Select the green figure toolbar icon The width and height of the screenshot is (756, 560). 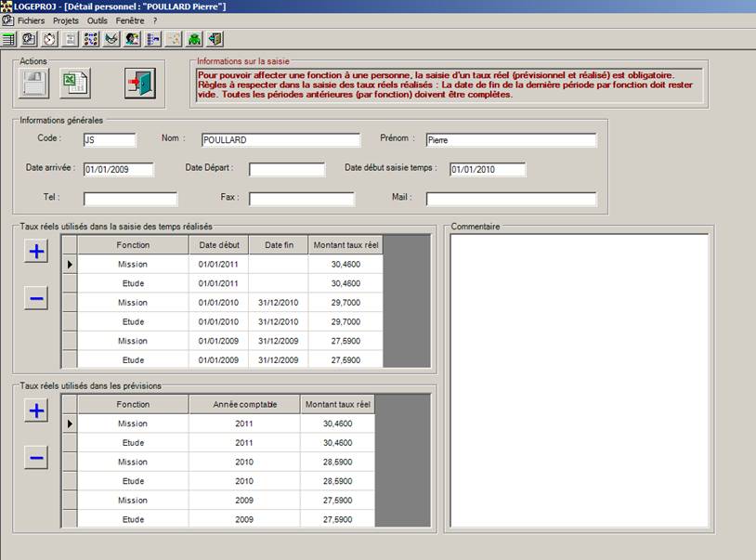[192, 38]
